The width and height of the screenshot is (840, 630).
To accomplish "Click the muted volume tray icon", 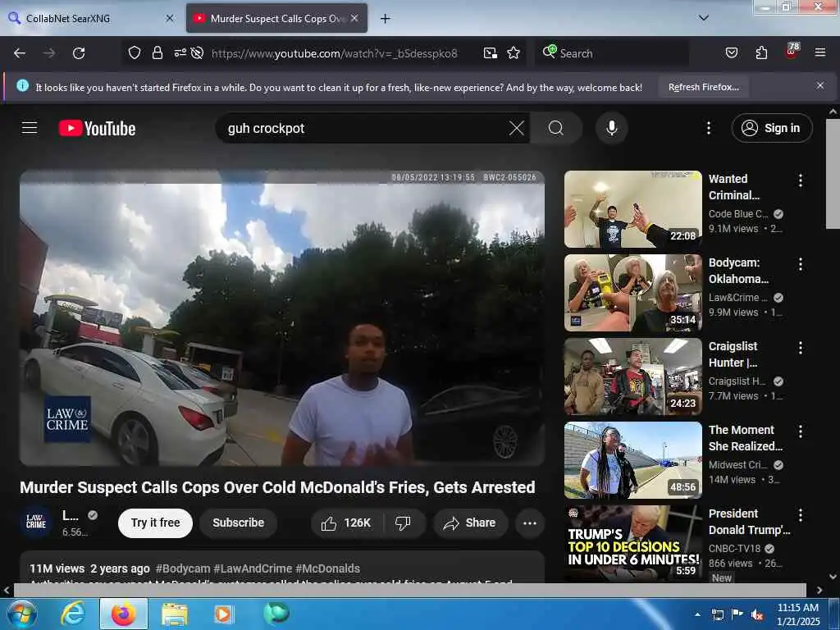I will click(756, 614).
